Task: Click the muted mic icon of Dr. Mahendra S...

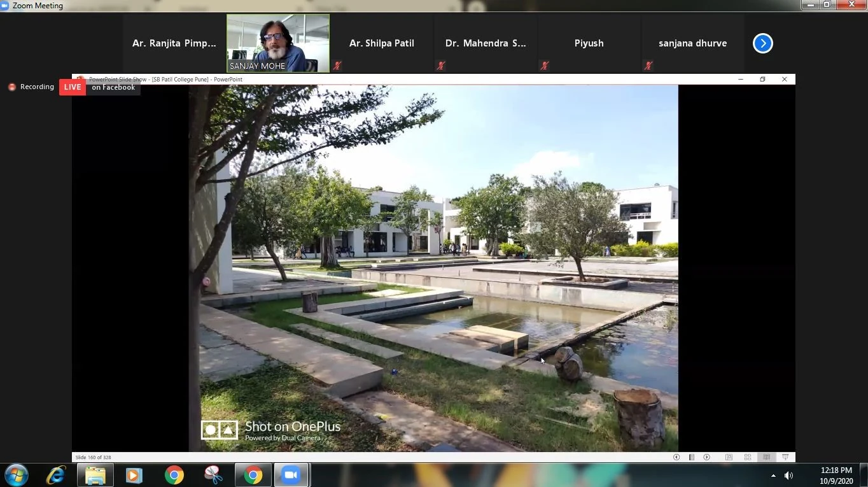Action: pyautogui.click(x=440, y=66)
